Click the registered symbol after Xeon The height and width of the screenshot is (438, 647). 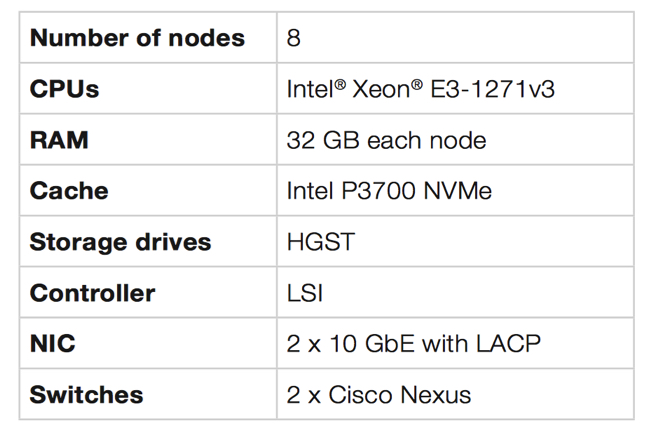point(417,85)
